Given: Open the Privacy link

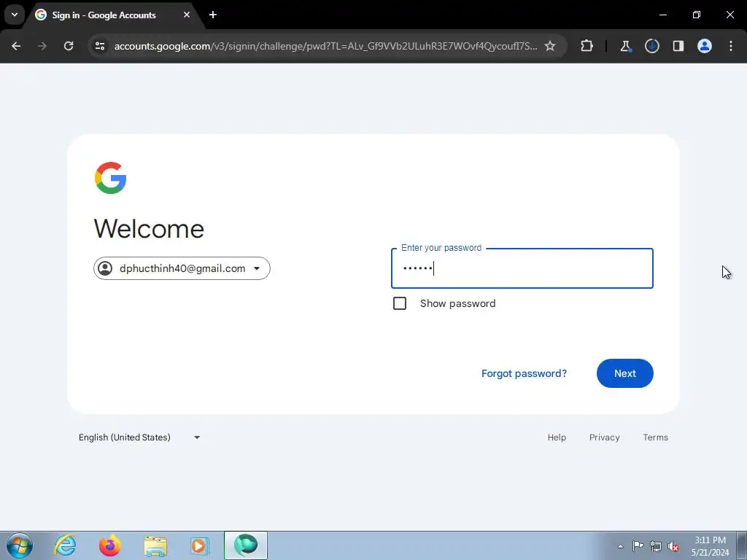Looking at the screenshot, I should coord(604,437).
